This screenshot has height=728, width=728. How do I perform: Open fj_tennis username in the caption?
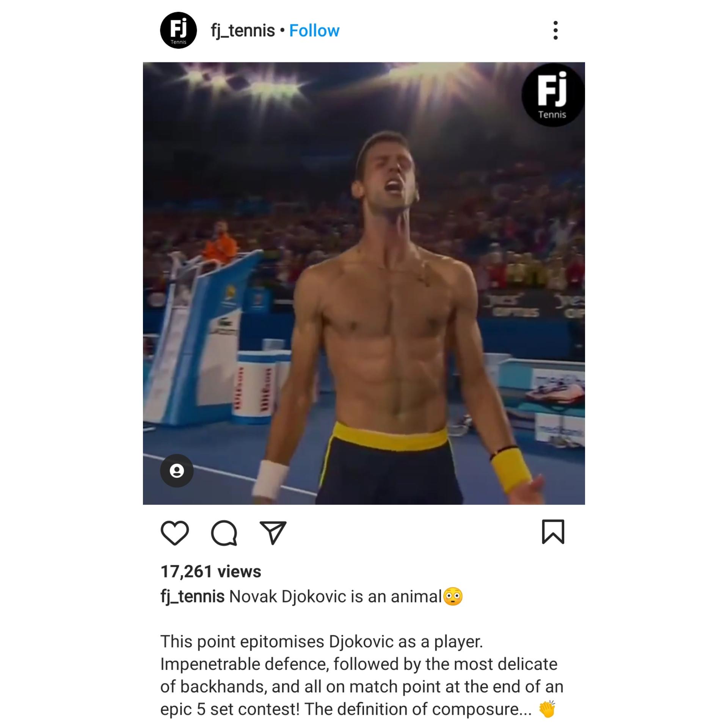click(193, 596)
